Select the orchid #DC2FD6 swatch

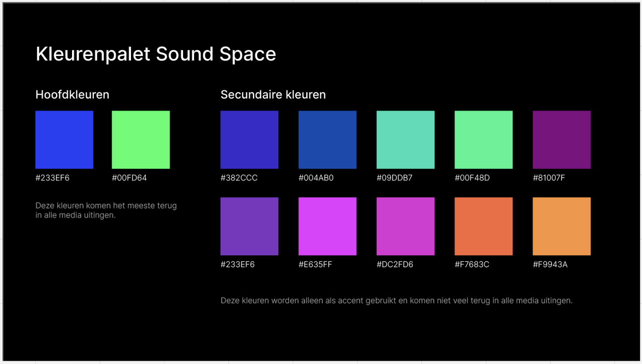[405, 226]
